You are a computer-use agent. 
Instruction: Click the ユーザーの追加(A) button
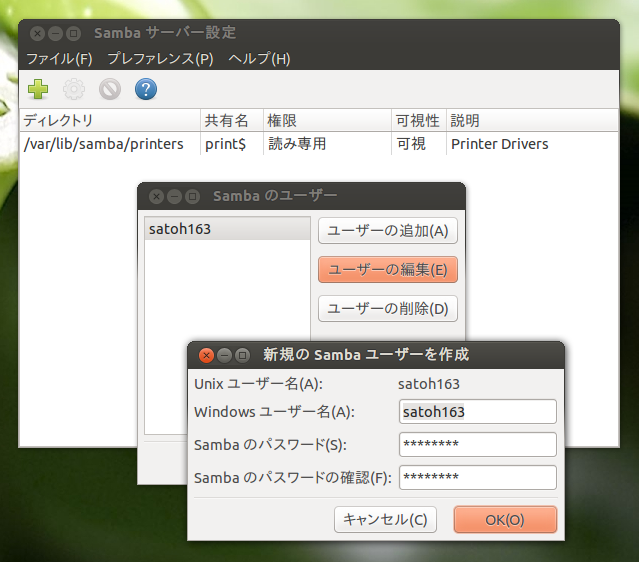[x=387, y=231]
